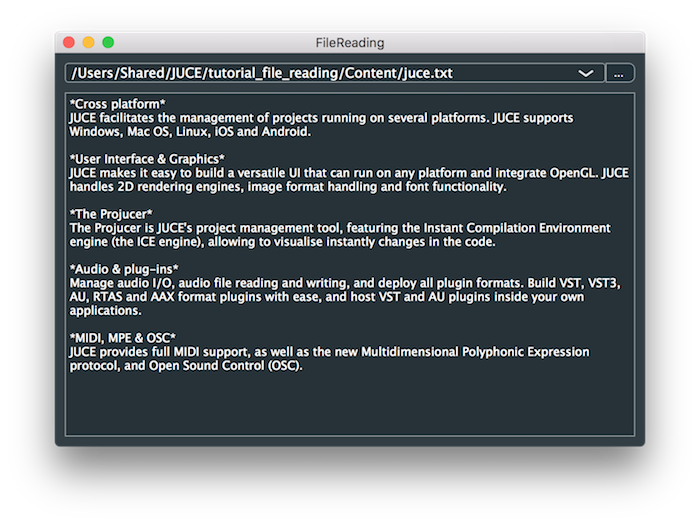Minimize window with the yellow button
The image size is (700, 525).
(88, 43)
